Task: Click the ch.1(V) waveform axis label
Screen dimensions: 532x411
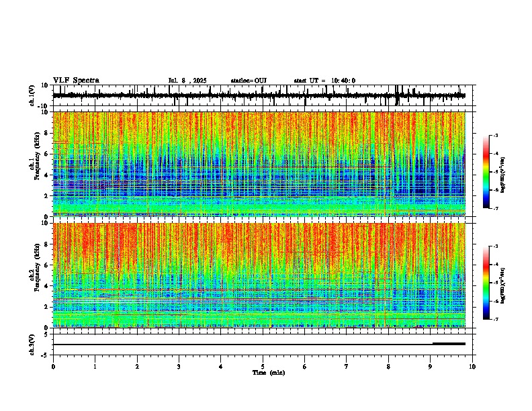Action: click(32, 95)
